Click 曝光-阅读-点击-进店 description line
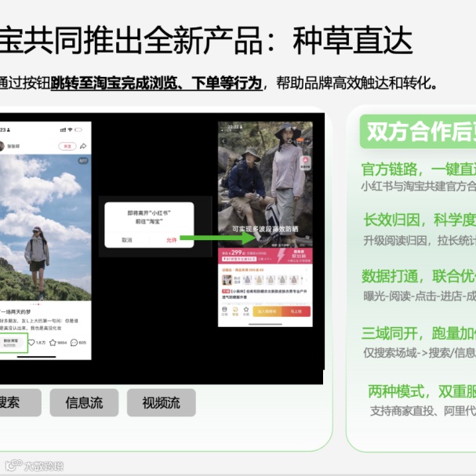This screenshot has width=476, height=476. coord(420,296)
